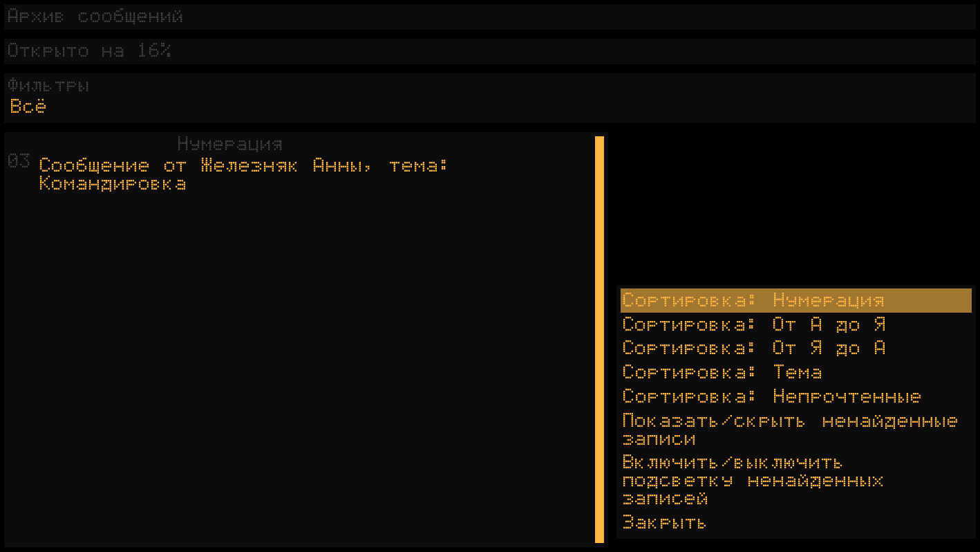Sort messages by "Тема"
Screen dimensions: 980x552
[x=795, y=373]
